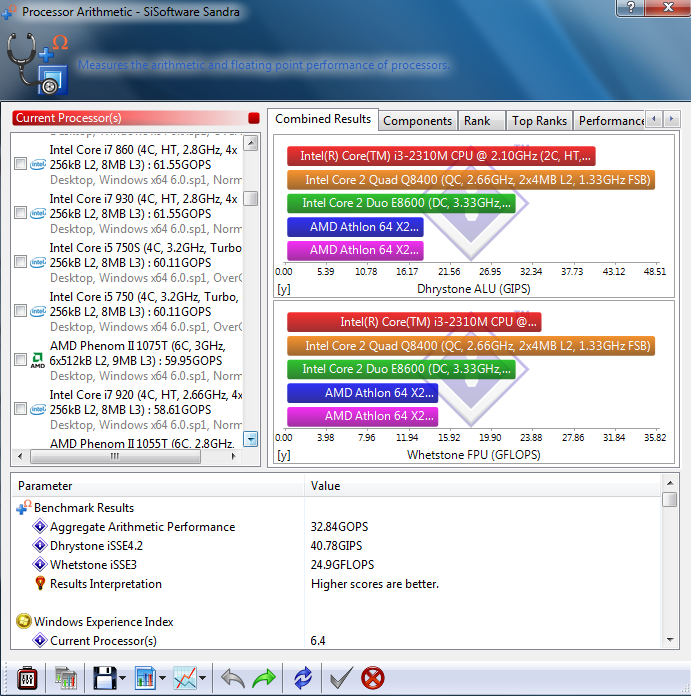Click the Windows Experience Index gold icon
691x696 pixels.
(x=24, y=621)
